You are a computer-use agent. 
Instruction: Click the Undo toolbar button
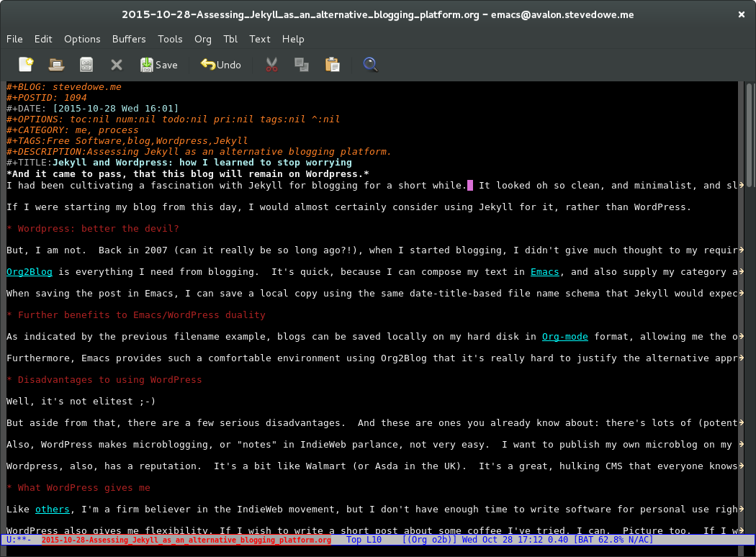coord(220,65)
